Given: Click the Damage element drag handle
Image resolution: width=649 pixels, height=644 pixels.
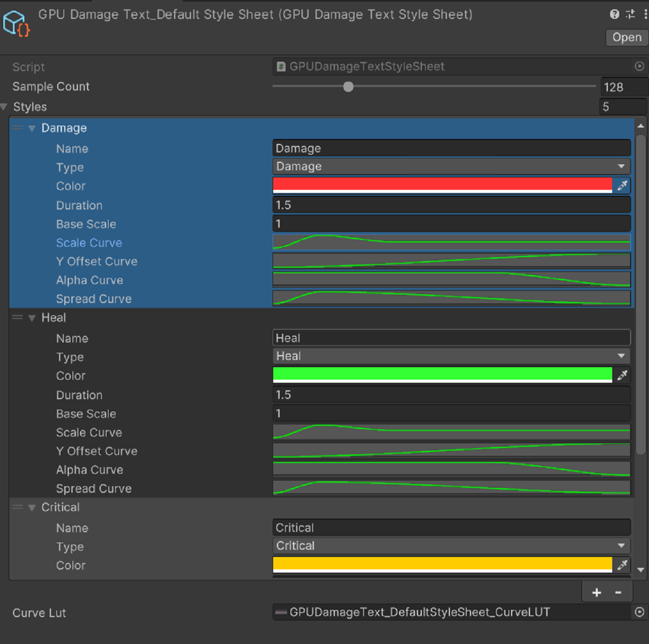Looking at the screenshot, I should click(x=18, y=128).
